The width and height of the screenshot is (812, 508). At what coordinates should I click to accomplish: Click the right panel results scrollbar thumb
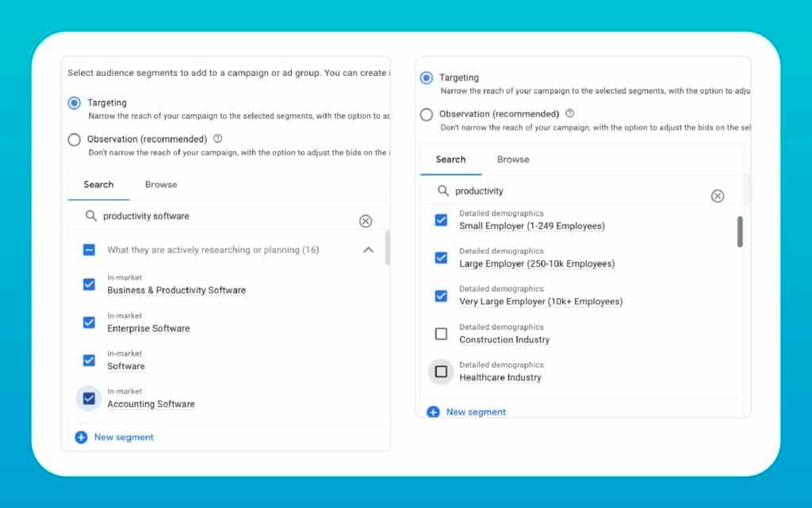(740, 231)
